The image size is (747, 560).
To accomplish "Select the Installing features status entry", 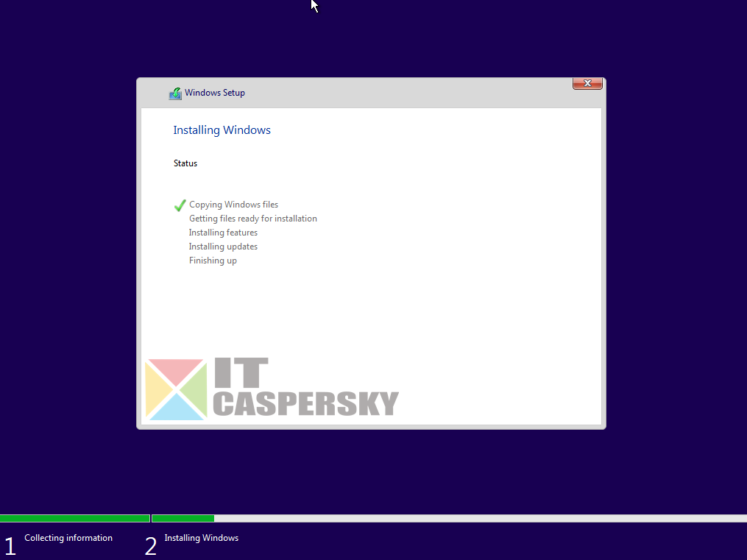I will pos(223,232).
